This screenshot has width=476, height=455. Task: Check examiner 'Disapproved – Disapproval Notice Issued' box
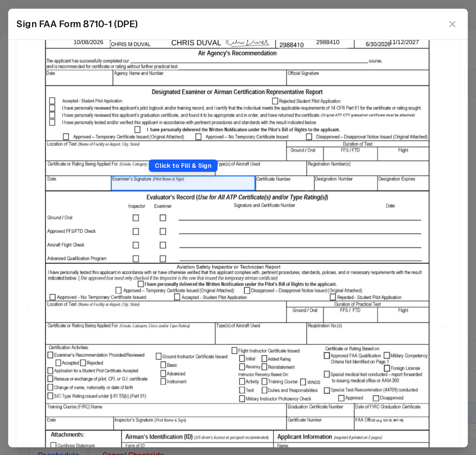point(309,137)
